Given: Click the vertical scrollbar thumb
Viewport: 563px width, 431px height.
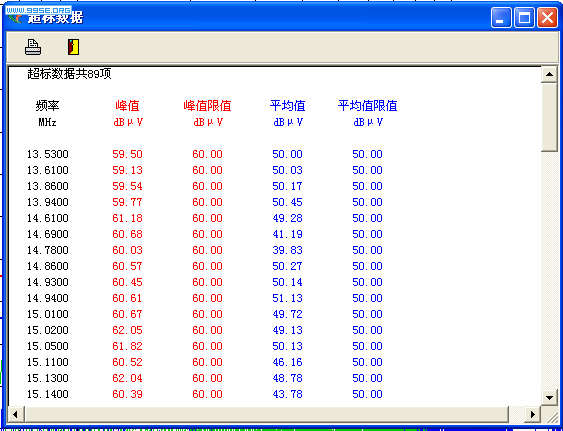Looking at the screenshot, I should click(x=549, y=117).
